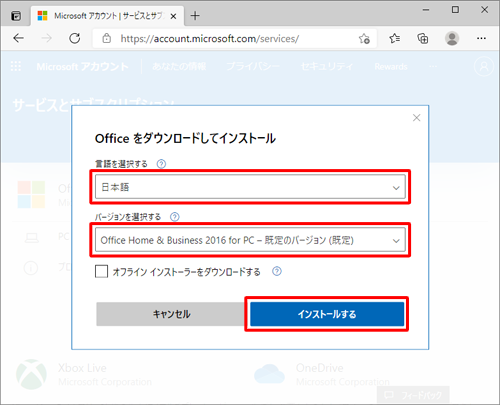Screen dimensions: 500x405
Task: Click the PC laptop icon behind dialog
Action: click(32, 238)
